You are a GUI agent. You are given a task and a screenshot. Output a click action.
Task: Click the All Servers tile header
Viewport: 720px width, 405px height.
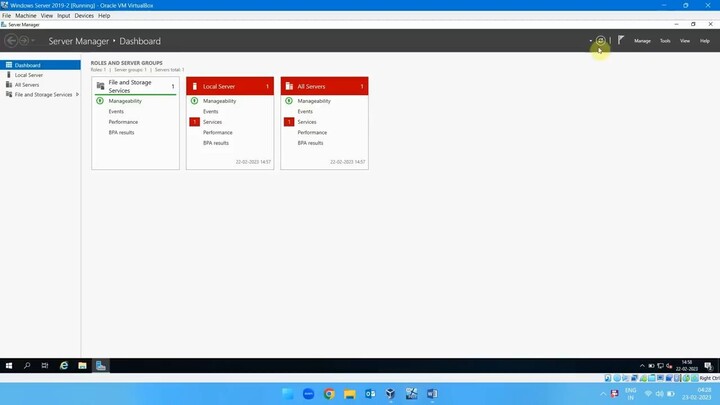(x=325, y=86)
